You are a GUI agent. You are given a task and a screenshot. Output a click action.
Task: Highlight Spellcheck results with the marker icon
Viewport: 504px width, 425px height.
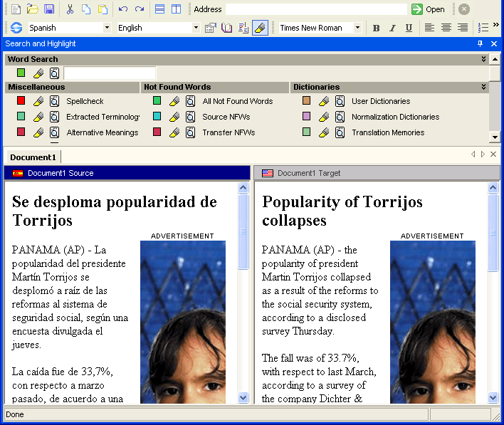(38, 101)
